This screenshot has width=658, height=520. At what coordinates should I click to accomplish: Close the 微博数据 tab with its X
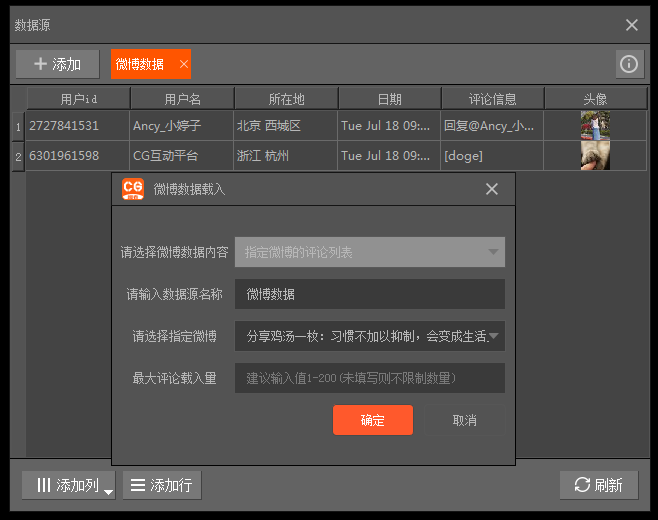coord(184,64)
